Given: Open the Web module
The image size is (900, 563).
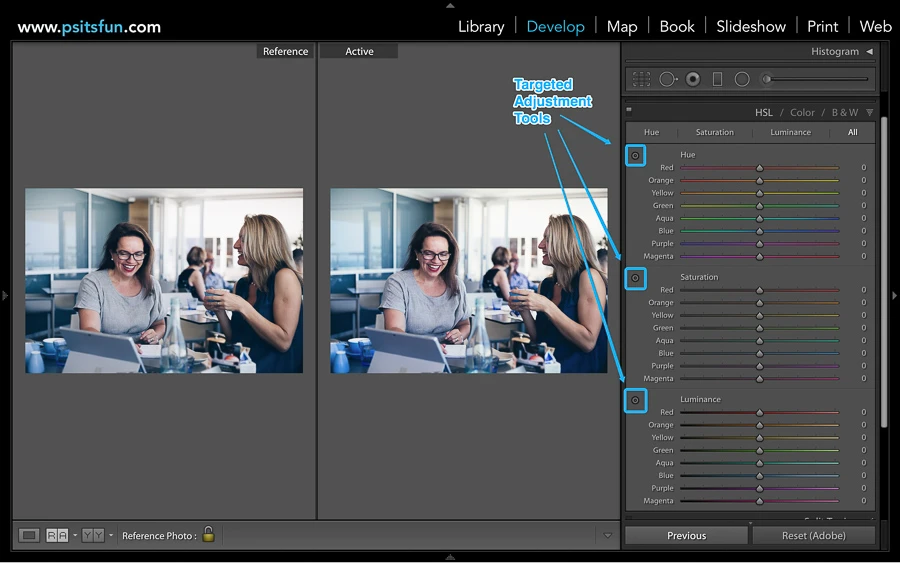Looking at the screenshot, I should point(875,27).
